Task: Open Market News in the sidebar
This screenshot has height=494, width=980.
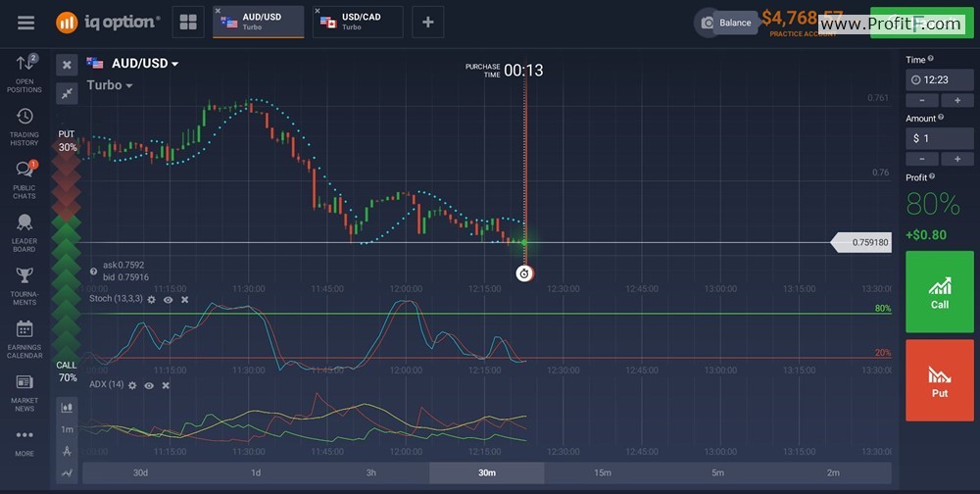Action: click(x=24, y=393)
